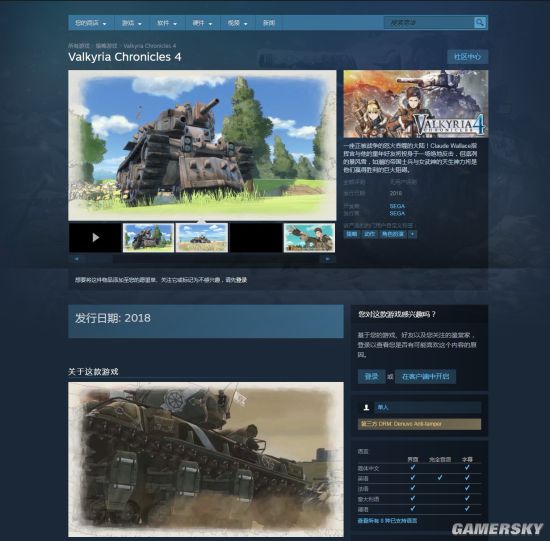Screen dimensions: 550x541
Task: Click the right arrow of thumbnail strip
Action: (328, 259)
